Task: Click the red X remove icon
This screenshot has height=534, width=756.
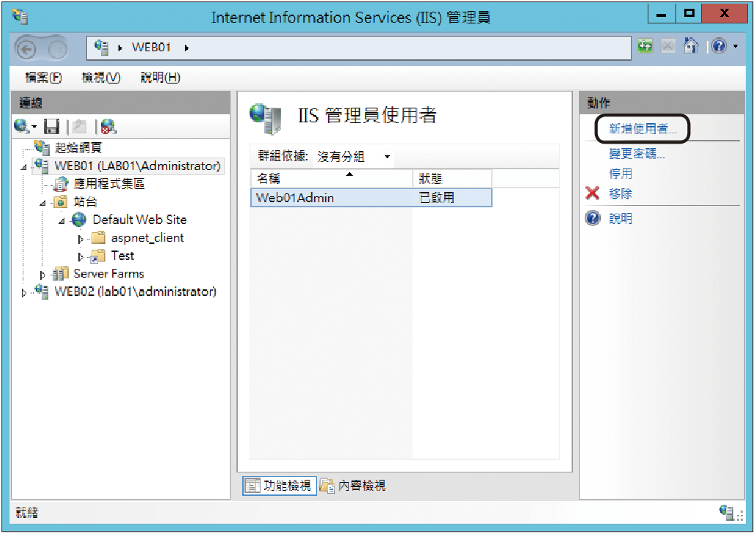Action: (x=593, y=193)
